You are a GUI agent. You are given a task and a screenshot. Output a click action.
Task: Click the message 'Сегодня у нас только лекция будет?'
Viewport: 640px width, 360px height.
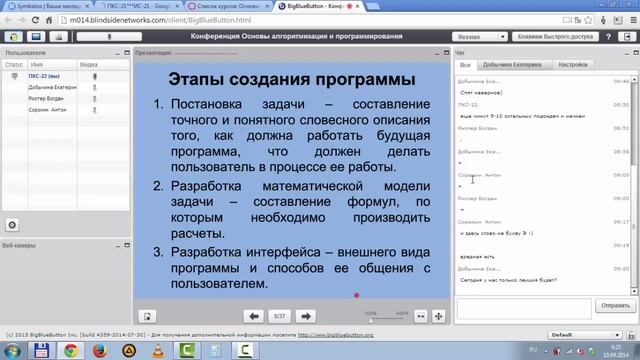click(508, 280)
